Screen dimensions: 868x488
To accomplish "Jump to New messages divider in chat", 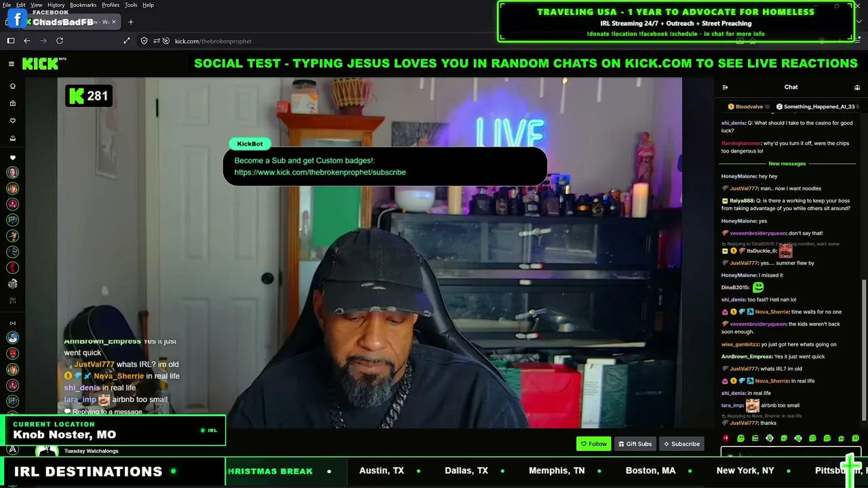I will [787, 164].
